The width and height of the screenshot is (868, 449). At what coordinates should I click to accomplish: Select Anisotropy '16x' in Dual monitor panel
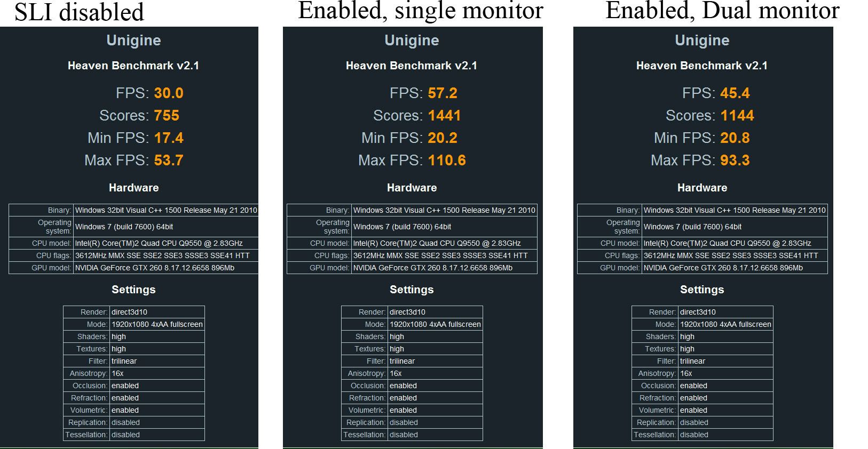pos(686,373)
